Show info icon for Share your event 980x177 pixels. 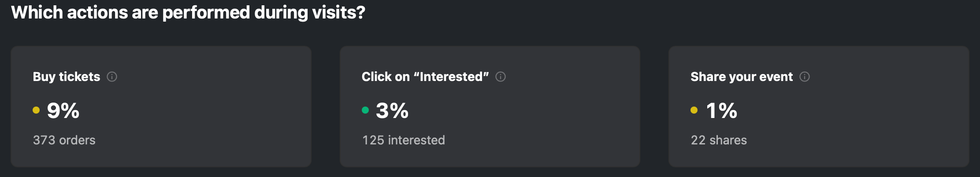coord(805,77)
